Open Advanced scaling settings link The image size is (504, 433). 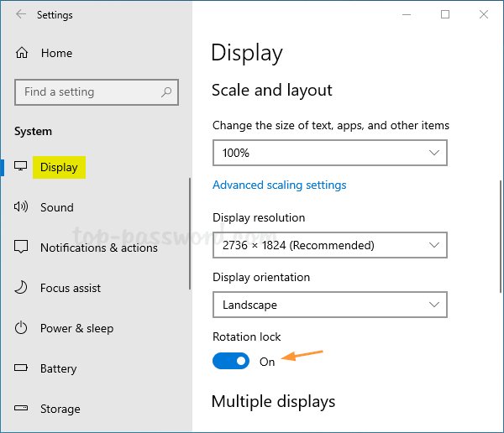[x=280, y=185]
